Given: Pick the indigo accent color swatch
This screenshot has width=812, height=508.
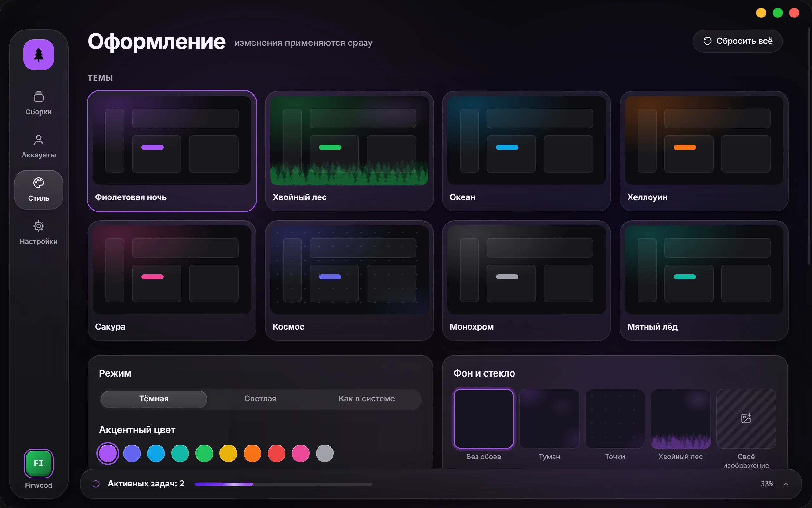Looking at the screenshot, I should pos(132,454).
